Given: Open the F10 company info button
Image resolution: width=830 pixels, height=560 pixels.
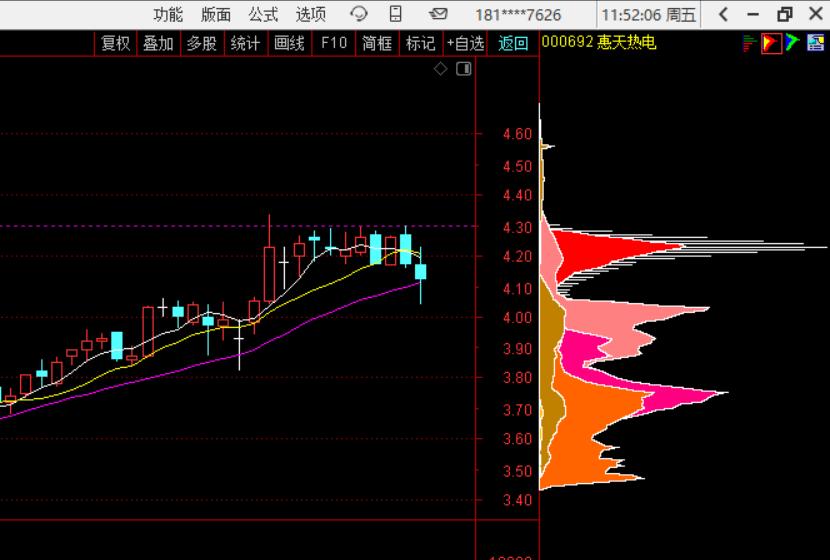Looking at the screenshot, I should [333, 43].
